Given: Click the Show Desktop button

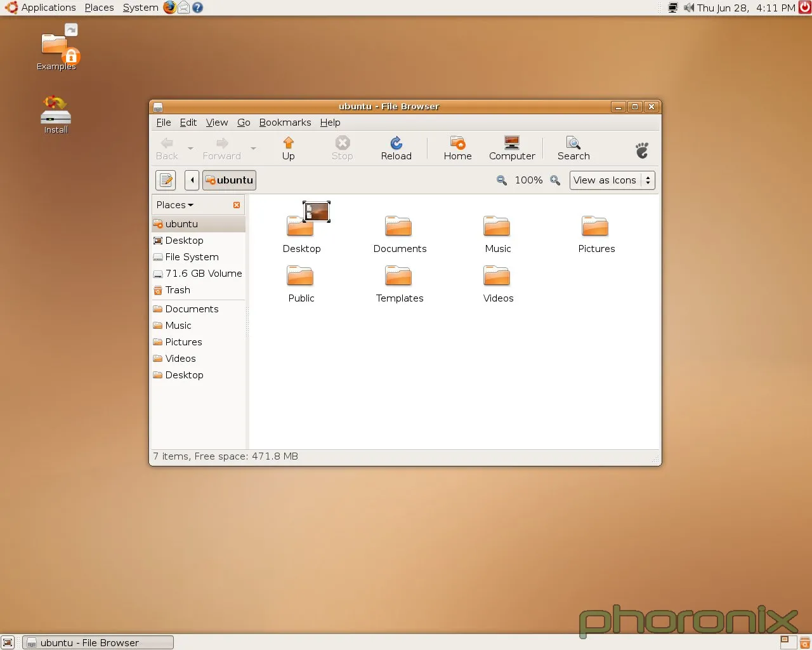Looking at the screenshot, I should [x=8, y=642].
